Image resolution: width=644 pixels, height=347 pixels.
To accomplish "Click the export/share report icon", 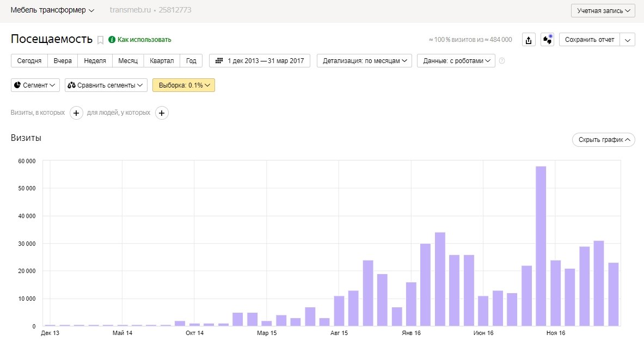I will tap(529, 40).
